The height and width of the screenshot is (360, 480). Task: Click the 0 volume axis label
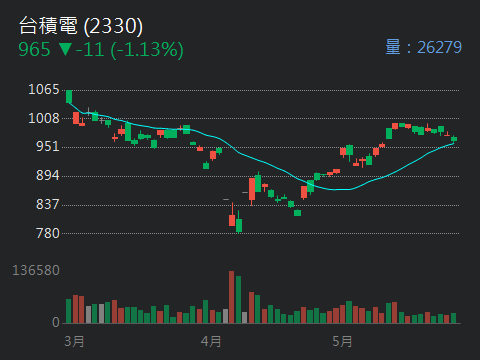[56, 322]
